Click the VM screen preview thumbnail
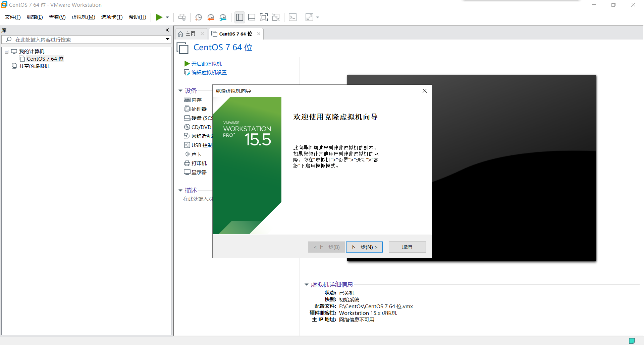The image size is (644, 345). (x=513, y=168)
